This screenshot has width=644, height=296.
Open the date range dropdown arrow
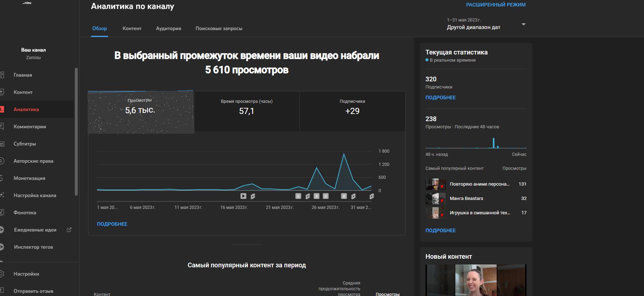coord(523,24)
